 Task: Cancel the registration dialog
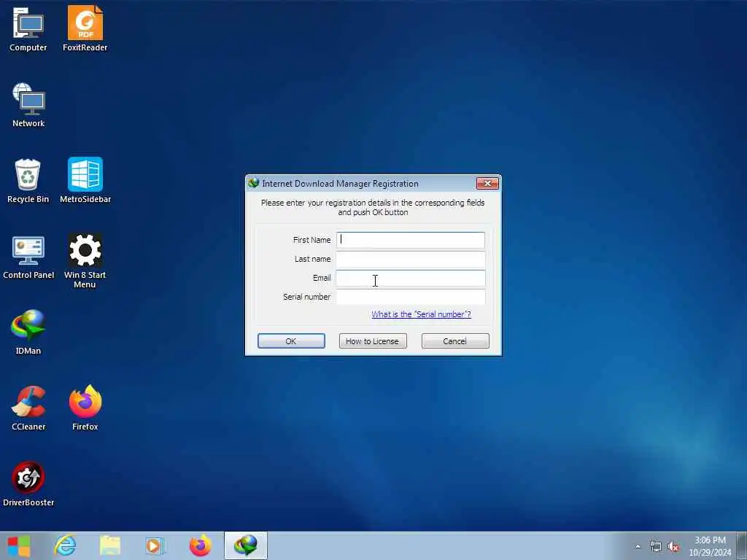[455, 341]
